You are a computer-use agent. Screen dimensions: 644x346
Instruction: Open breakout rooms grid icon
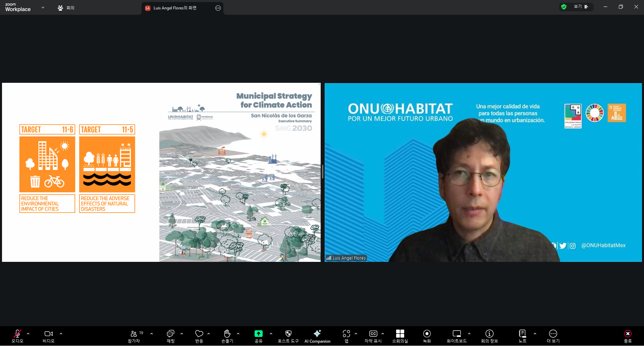(400, 334)
